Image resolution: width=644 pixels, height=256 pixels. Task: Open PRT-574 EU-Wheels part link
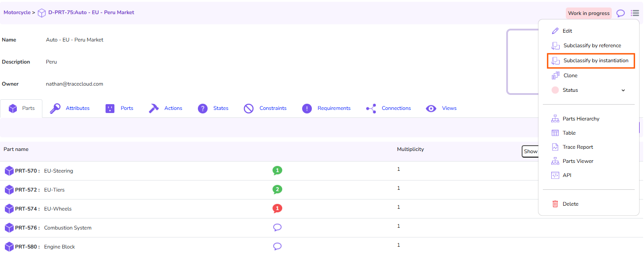coord(43,209)
